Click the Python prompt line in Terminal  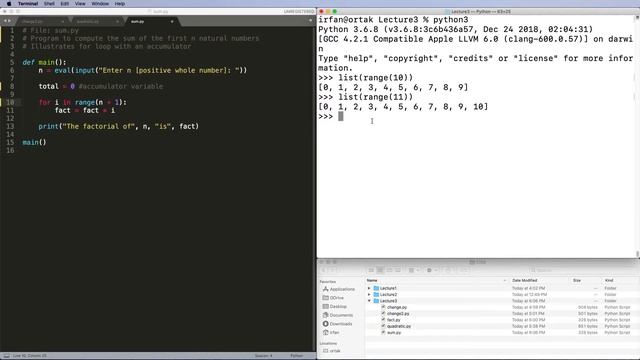[x=331, y=117]
